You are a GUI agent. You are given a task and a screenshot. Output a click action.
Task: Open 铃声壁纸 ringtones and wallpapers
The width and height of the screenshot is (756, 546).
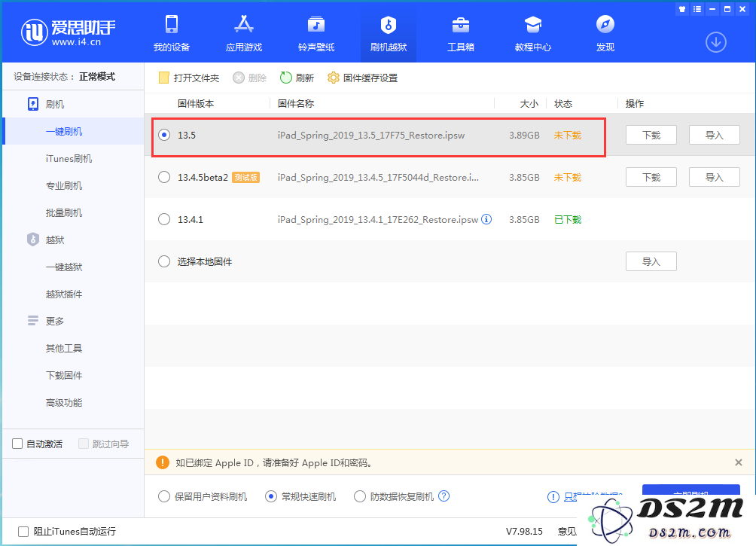(316, 33)
